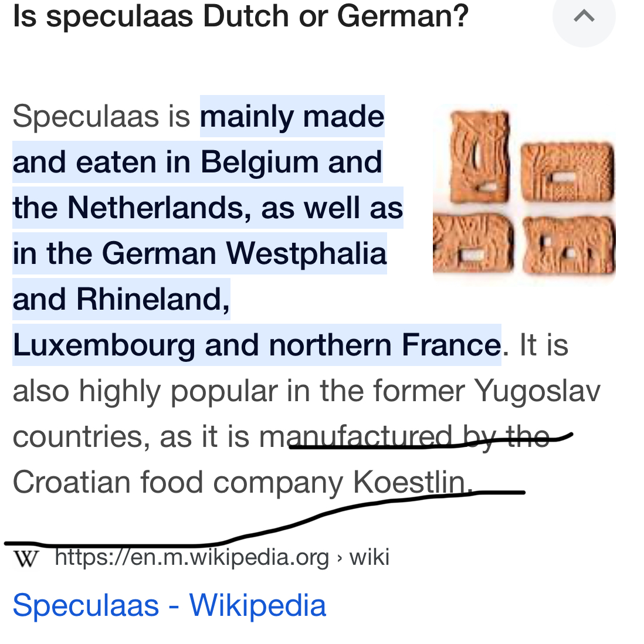Screen dimensions: 644x644
Task: Click the highlighted word 'Westphalia'
Action: (x=306, y=253)
